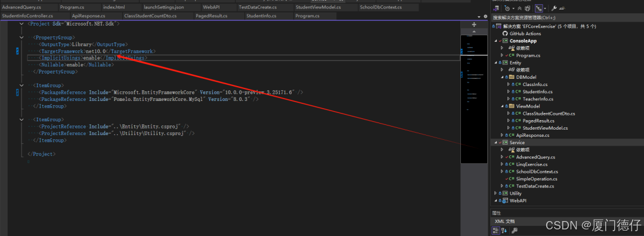Select the EFCoreExercise solution node
This screenshot has width=644, height=236.
pyautogui.click(x=550, y=26)
